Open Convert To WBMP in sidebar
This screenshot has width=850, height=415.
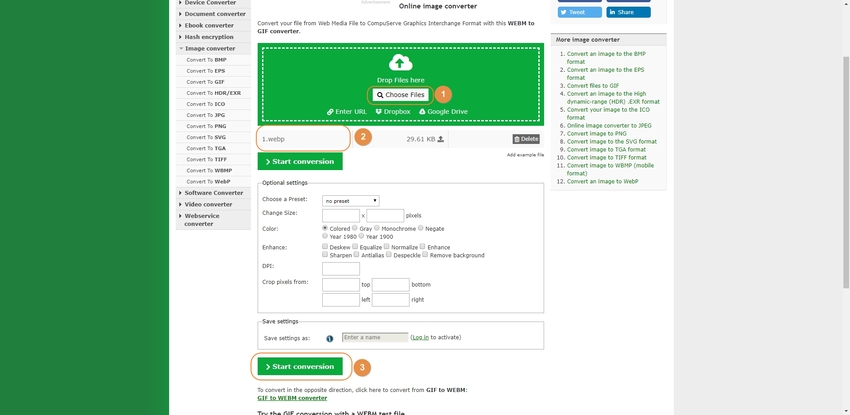click(x=209, y=170)
